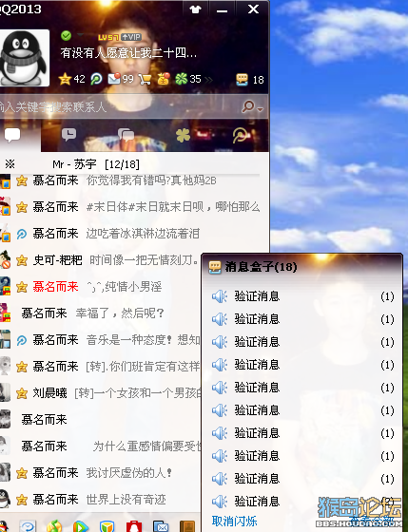Open Tencent Weibo icon next to 42
Screen dimensions: 408x532
tap(96, 79)
